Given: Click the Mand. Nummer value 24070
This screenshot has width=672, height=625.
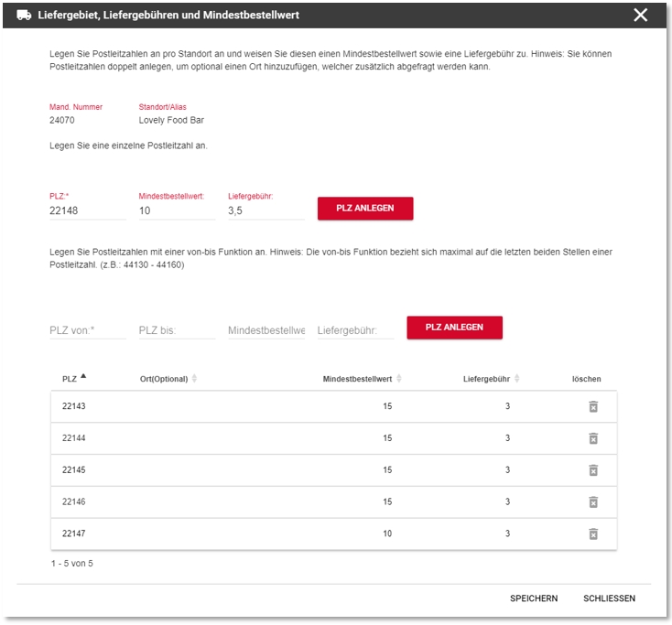Looking at the screenshot, I should tap(61, 121).
